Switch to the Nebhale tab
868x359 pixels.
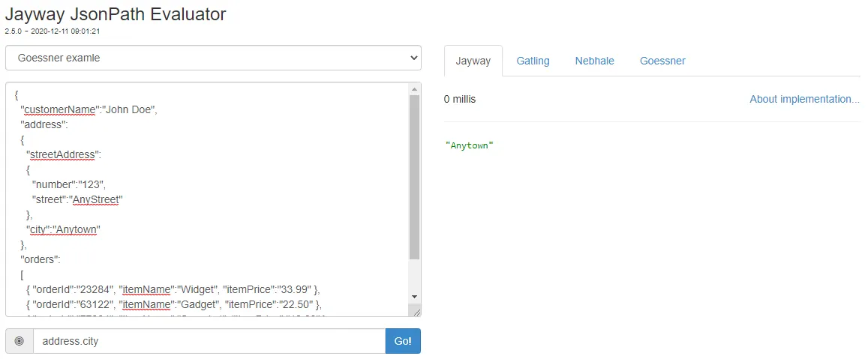594,61
